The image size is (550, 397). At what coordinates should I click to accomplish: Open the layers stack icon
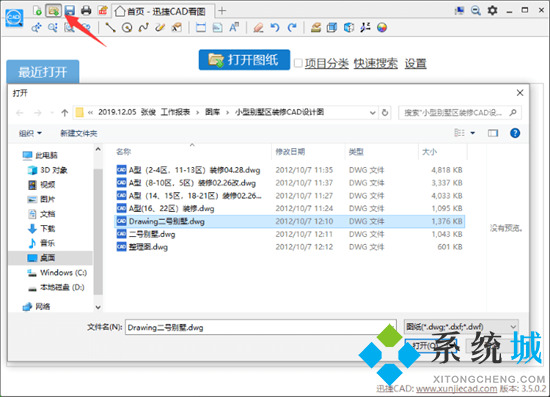(x=316, y=27)
